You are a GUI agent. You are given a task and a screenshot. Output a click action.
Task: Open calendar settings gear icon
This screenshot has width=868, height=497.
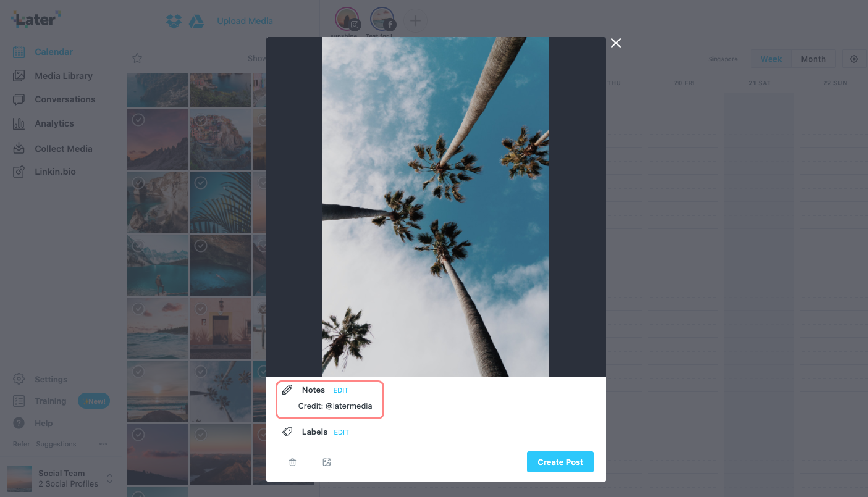pyautogui.click(x=854, y=59)
